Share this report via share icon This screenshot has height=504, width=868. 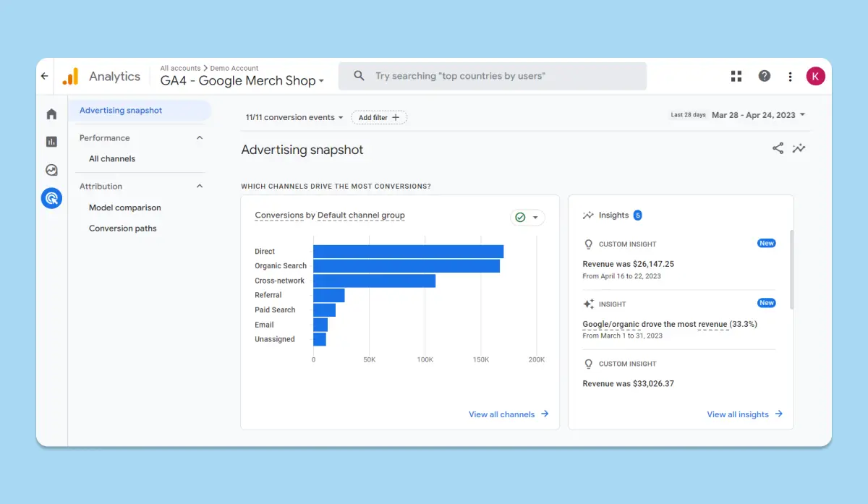point(778,148)
